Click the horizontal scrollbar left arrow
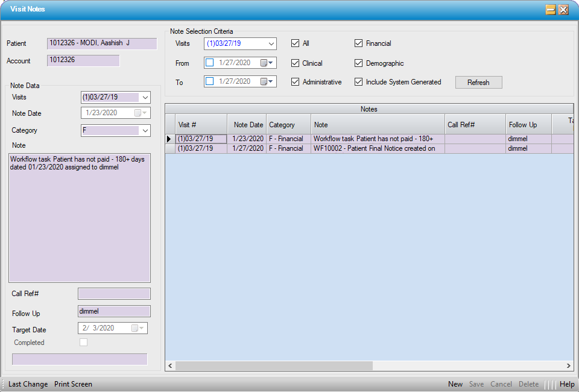Viewport: 579px width, 392px height. (170, 366)
